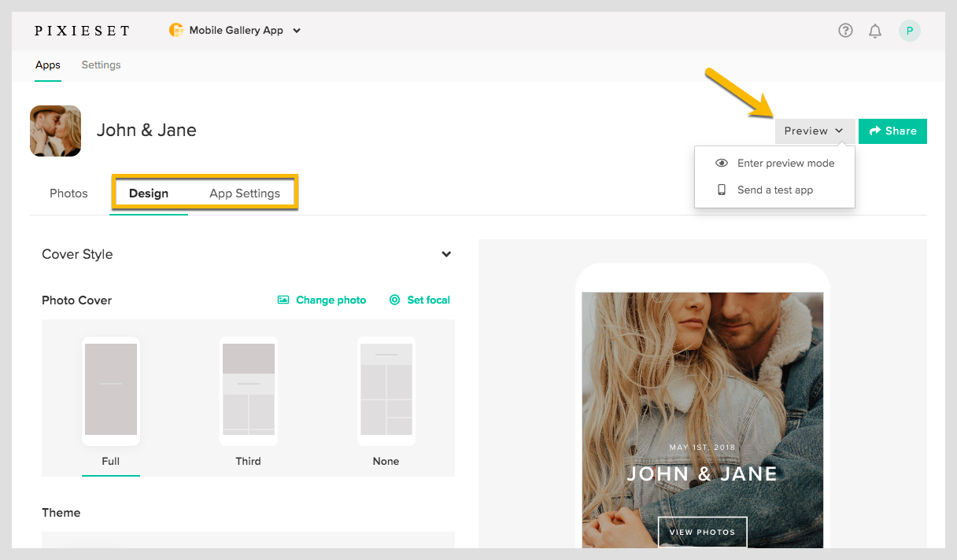Select the Third cover layout thumbnail

[249, 391]
